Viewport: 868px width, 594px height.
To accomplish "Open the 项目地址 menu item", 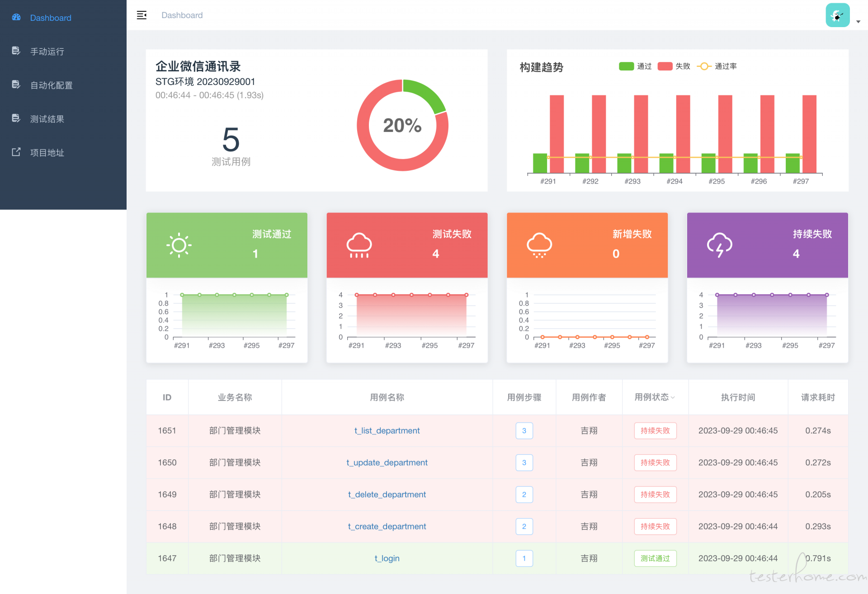I will coord(63,152).
